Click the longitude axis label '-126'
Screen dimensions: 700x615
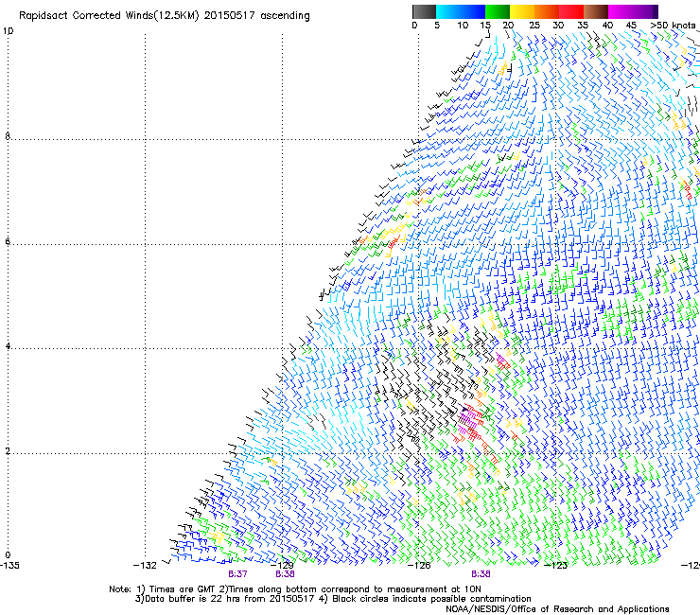point(419,566)
